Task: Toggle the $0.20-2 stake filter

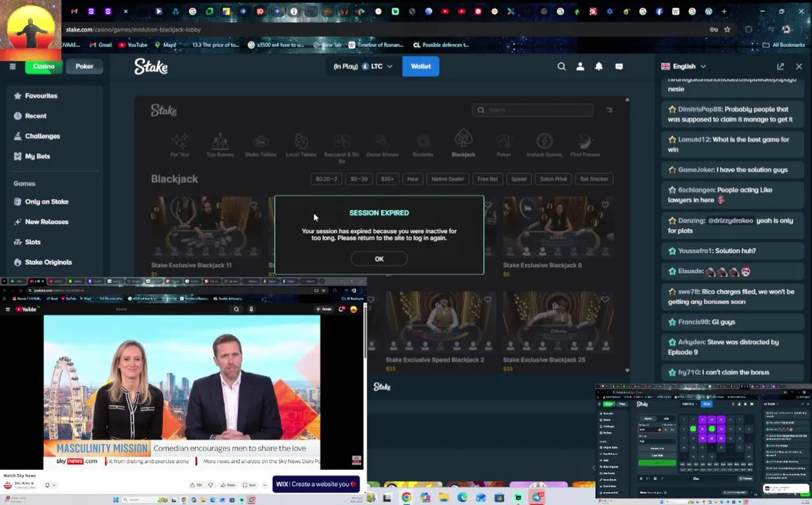Action: pyautogui.click(x=326, y=179)
